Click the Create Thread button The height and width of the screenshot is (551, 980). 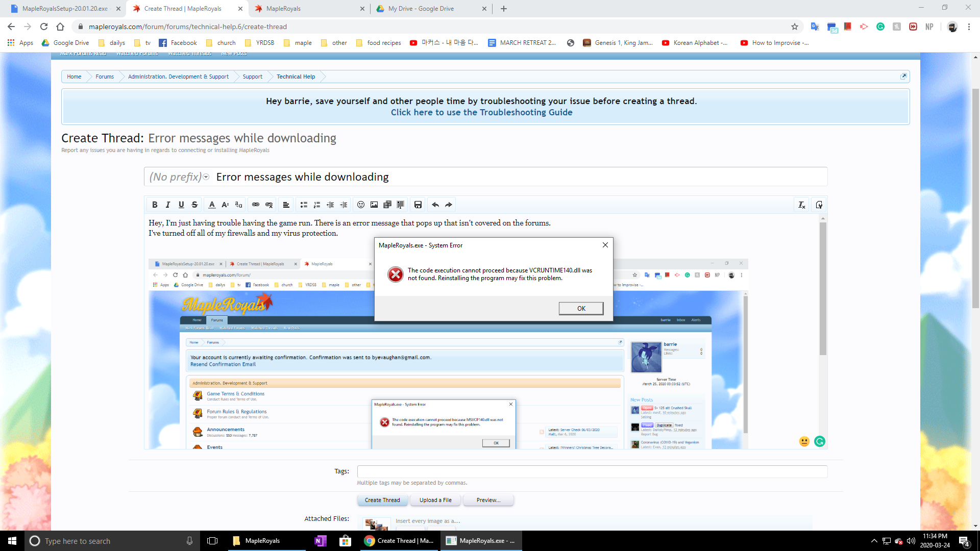(x=382, y=500)
